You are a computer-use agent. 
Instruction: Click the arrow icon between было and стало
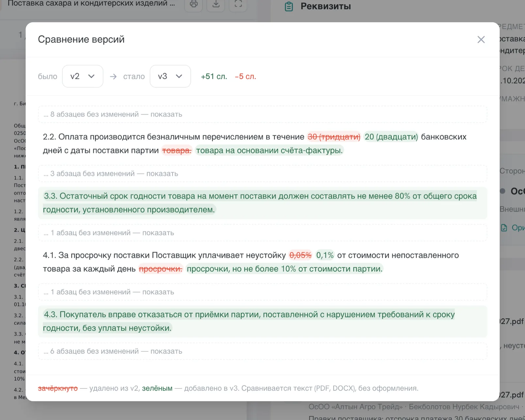tap(113, 76)
